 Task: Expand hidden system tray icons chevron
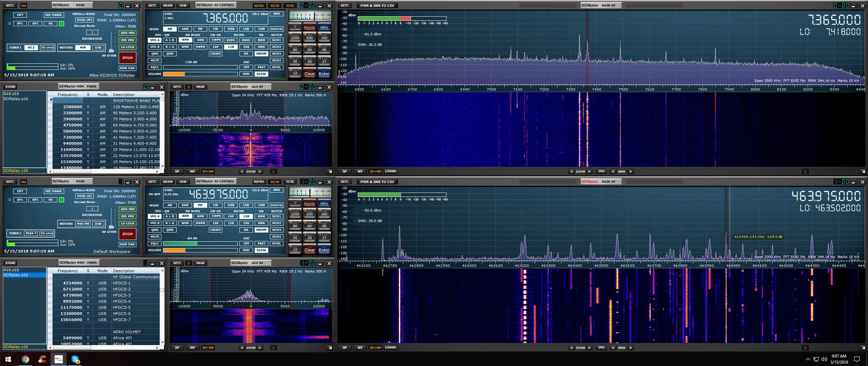[808, 360]
